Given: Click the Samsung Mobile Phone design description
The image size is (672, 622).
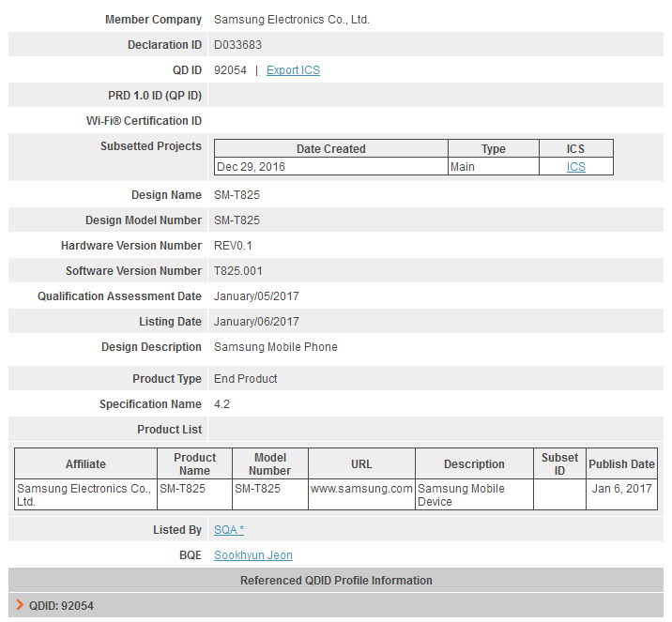Looking at the screenshot, I should [x=276, y=347].
